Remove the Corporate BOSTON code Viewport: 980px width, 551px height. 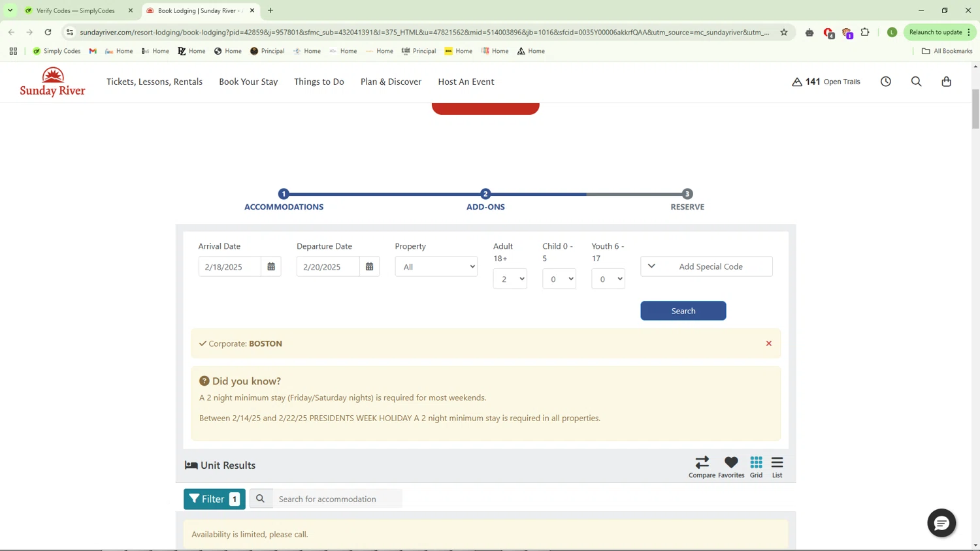[768, 343]
